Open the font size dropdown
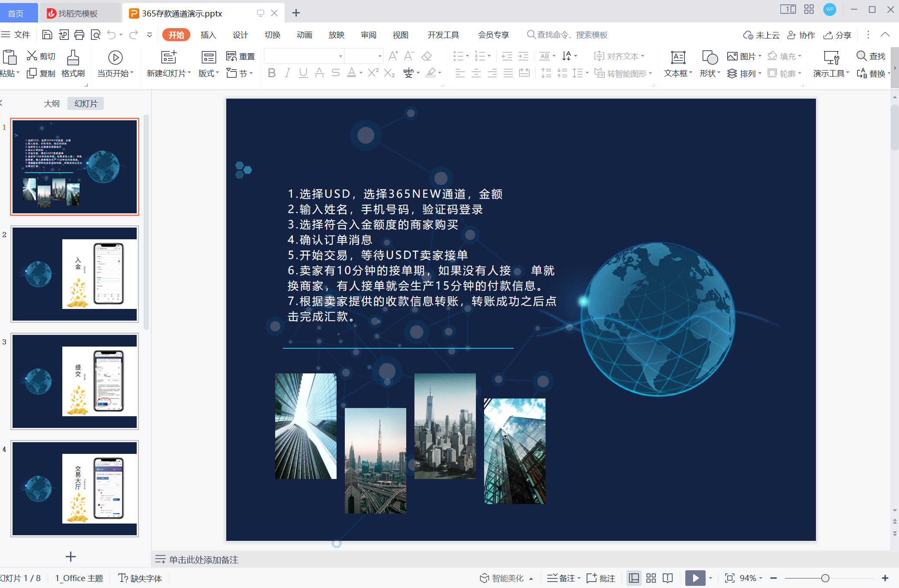 (x=380, y=56)
